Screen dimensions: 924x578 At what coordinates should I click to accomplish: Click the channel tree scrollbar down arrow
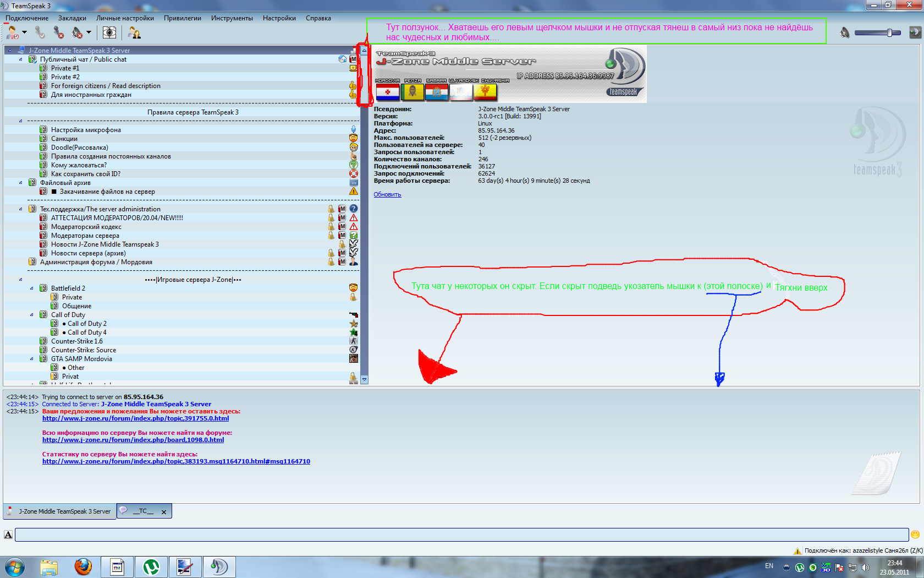(364, 379)
